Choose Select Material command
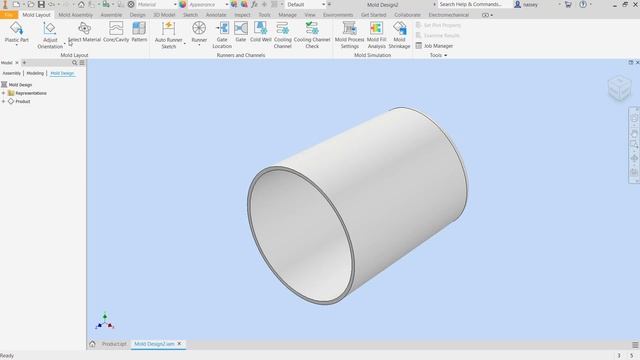The height and width of the screenshot is (360, 640). click(84, 32)
